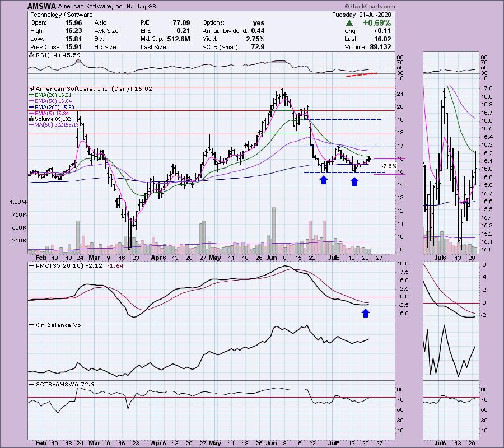
Task: Click the +0.69% percent change
Action: click(x=377, y=23)
